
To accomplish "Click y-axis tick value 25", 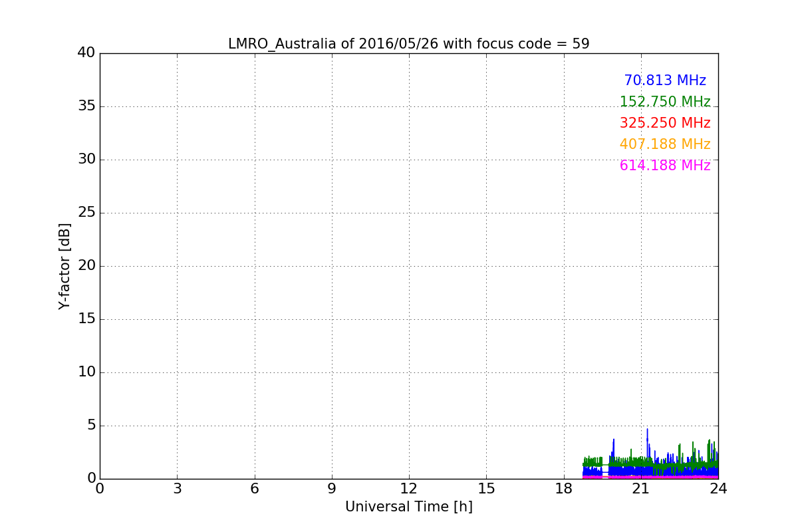I will click(x=86, y=213).
